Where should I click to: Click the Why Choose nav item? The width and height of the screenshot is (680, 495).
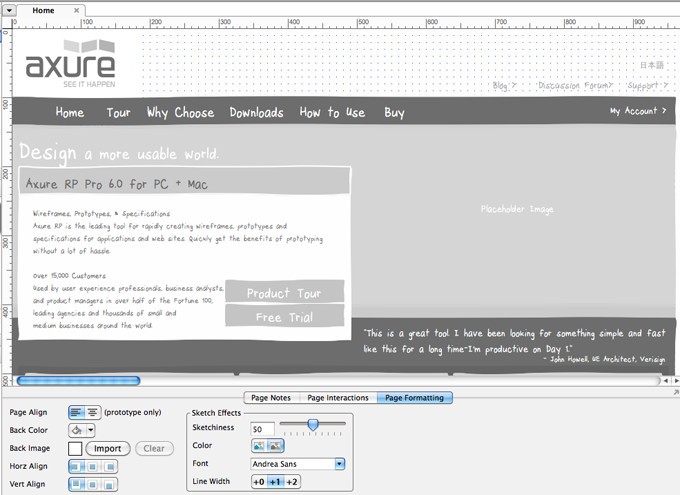coord(180,112)
